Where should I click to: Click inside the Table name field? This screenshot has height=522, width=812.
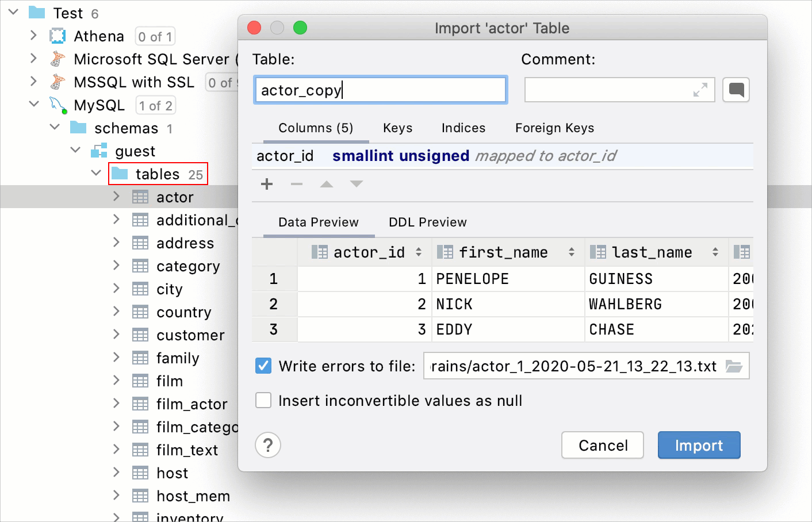380,90
